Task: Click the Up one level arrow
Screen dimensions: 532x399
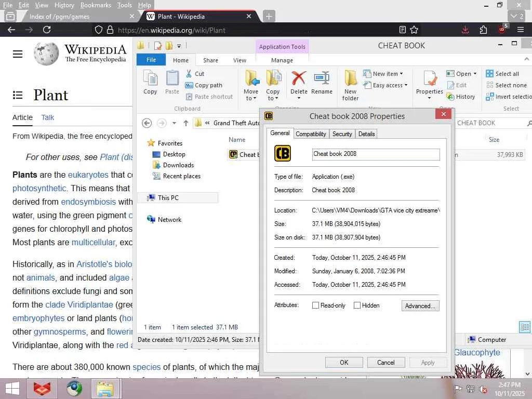Action: [x=186, y=123]
